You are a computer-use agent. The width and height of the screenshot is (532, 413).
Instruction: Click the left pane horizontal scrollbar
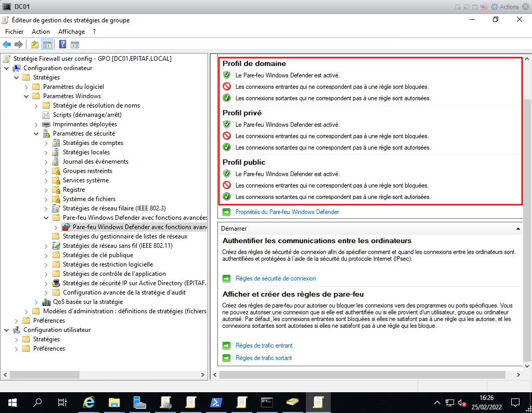[104, 374]
